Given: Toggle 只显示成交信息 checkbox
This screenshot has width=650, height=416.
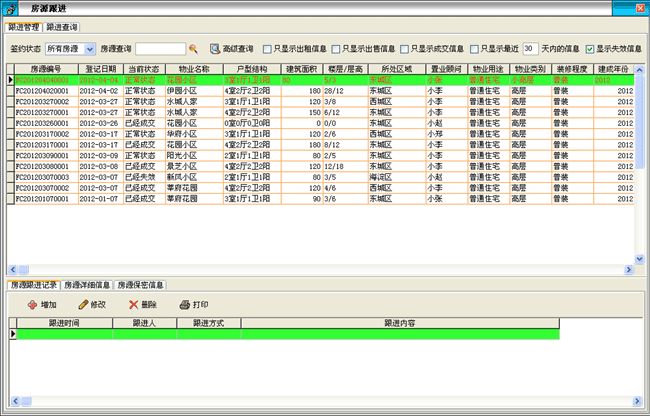Looking at the screenshot, I should pyautogui.click(x=404, y=48).
